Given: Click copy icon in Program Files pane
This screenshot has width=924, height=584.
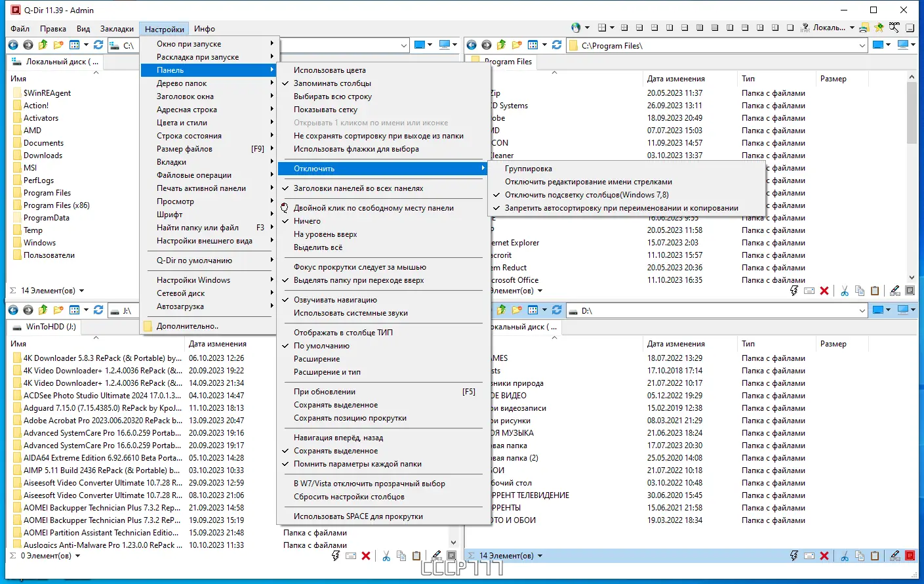Looking at the screenshot, I should 860,291.
